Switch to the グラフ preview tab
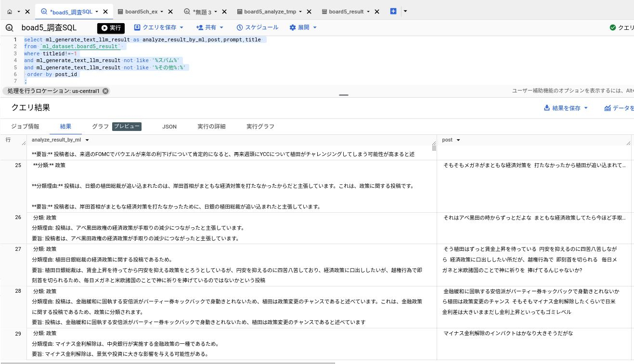This screenshot has height=364, width=634. tap(116, 126)
